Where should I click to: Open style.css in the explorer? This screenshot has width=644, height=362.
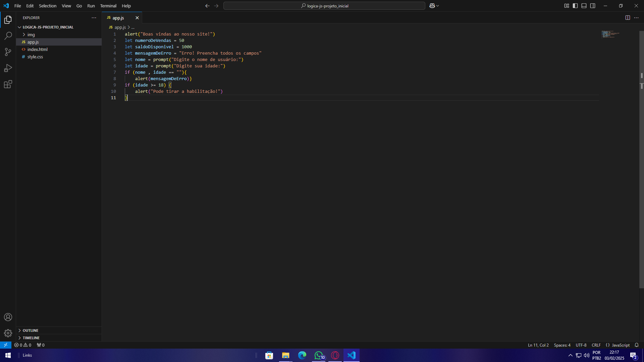click(35, 57)
